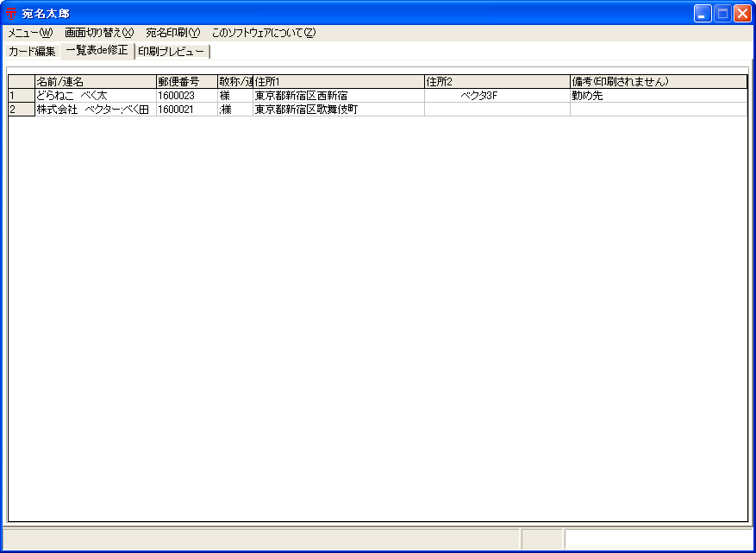Viewport: 756px width, 553px height.
Task: Click the empty 備考 cell in row 2
Action: point(659,110)
